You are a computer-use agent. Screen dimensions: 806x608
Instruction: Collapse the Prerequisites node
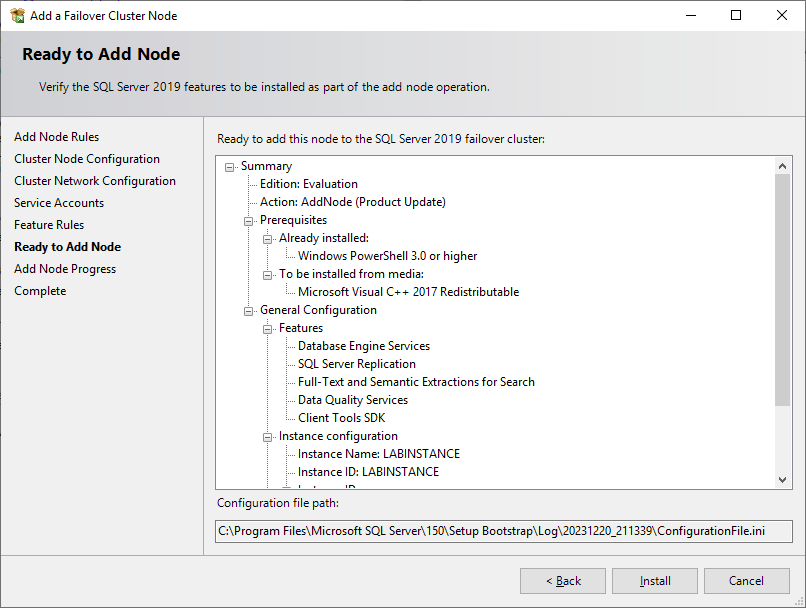click(x=248, y=221)
